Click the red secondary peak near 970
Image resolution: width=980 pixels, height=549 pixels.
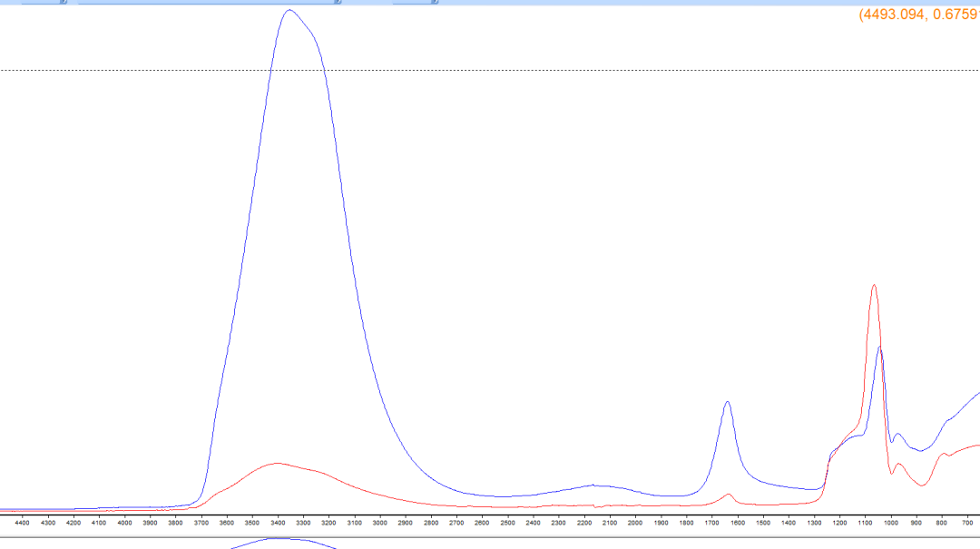click(x=898, y=465)
